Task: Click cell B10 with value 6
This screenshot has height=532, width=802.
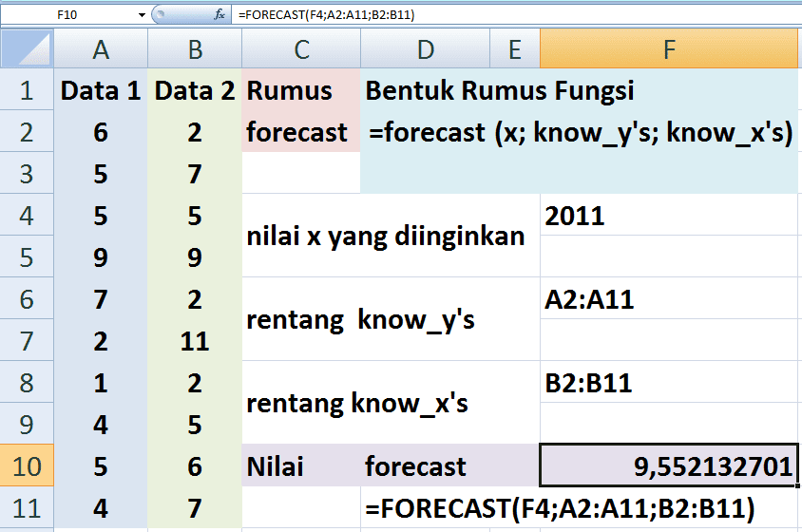Action: click(195, 465)
